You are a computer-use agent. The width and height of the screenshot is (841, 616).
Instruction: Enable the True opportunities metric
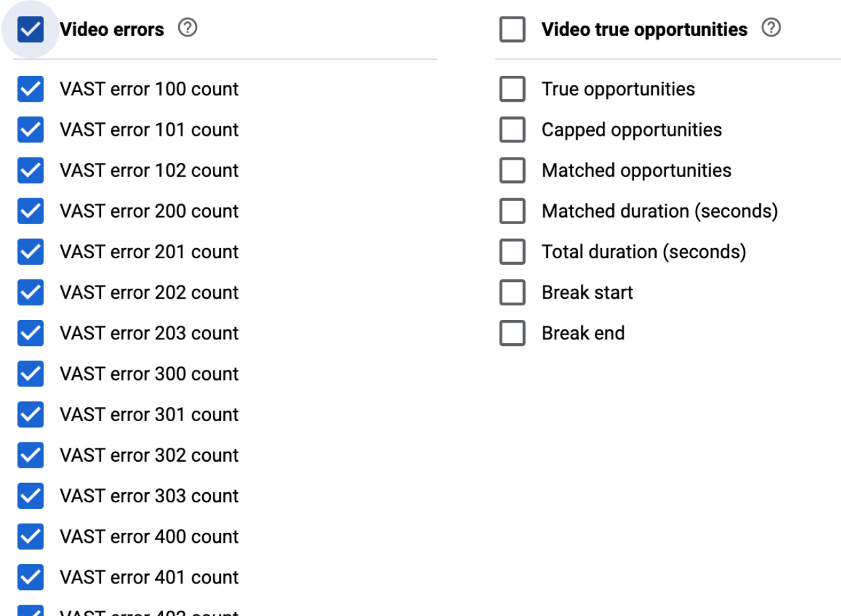pos(512,89)
